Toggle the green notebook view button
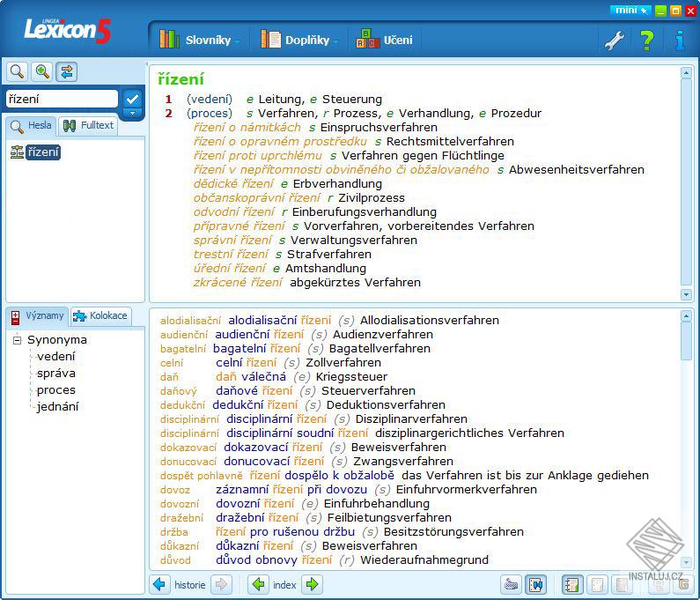Viewport: 700px width, 600px height. tap(571, 584)
